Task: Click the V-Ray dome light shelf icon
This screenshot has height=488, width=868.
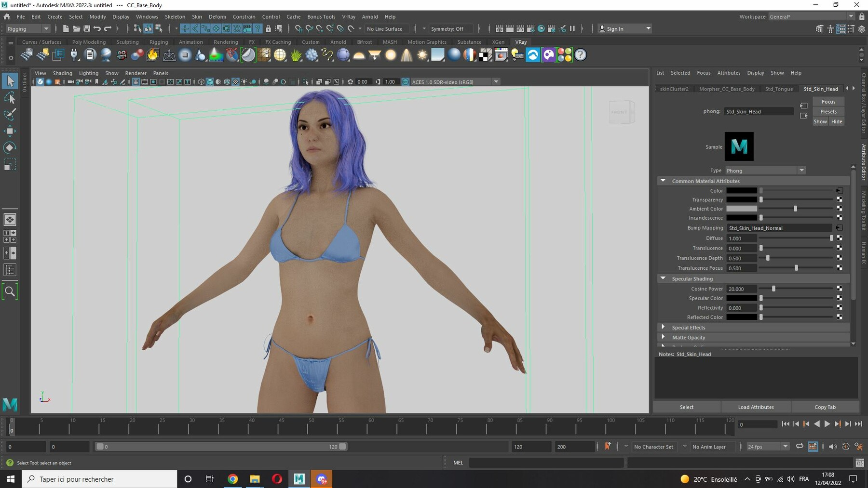Action: [x=359, y=55]
